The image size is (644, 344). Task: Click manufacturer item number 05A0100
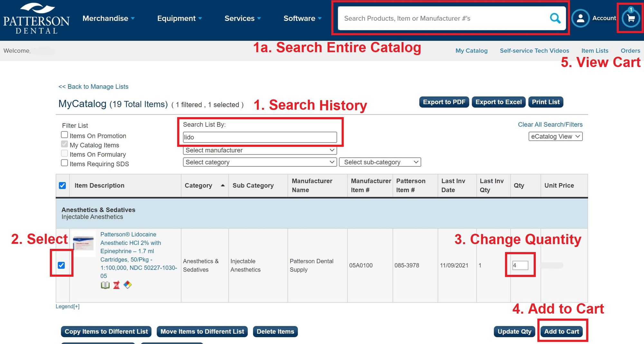click(x=361, y=265)
